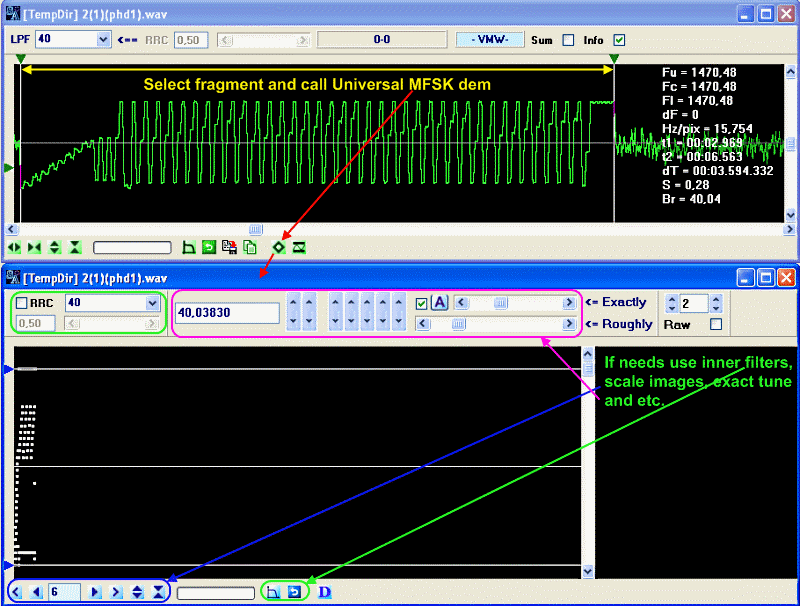800x606 pixels.
Task: Click the horizontal expand arrows icon in upper toolbar
Action: pyautogui.click(x=14, y=247)
